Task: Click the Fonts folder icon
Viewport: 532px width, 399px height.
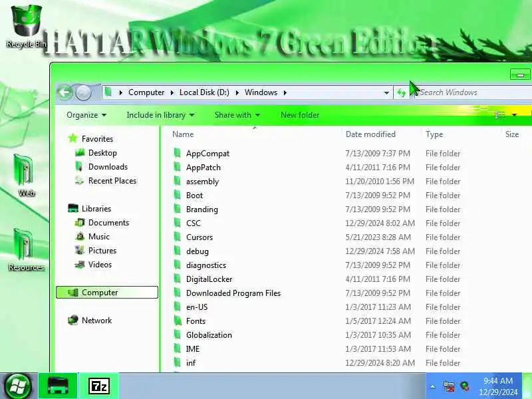Action: 178,321
